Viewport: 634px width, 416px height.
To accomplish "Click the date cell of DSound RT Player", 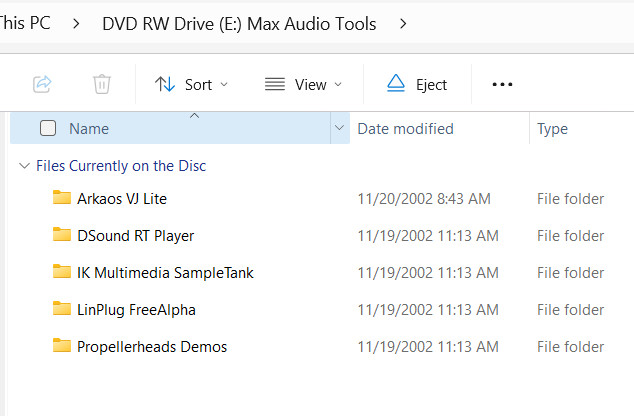I will click(428, 236).
